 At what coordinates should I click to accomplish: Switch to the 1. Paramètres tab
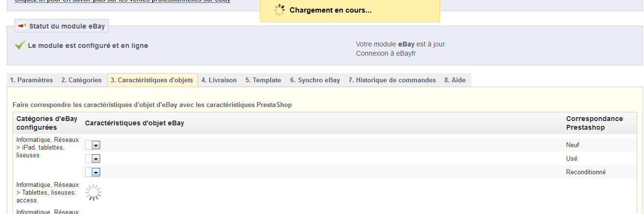31,80
